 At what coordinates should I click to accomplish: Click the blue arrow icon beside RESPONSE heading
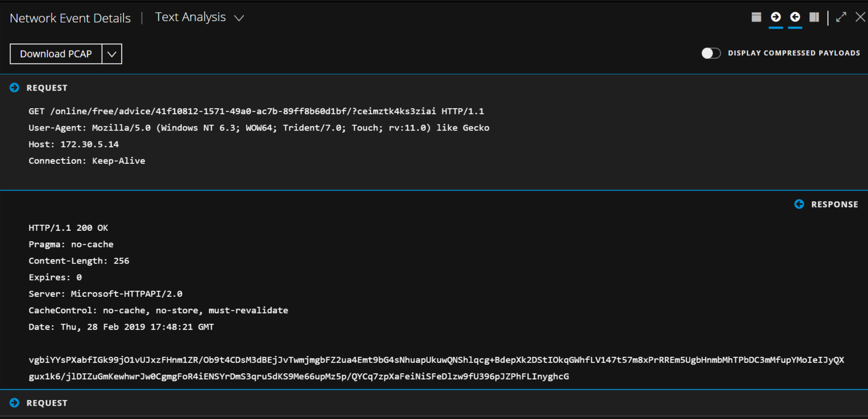pos(799,204)
